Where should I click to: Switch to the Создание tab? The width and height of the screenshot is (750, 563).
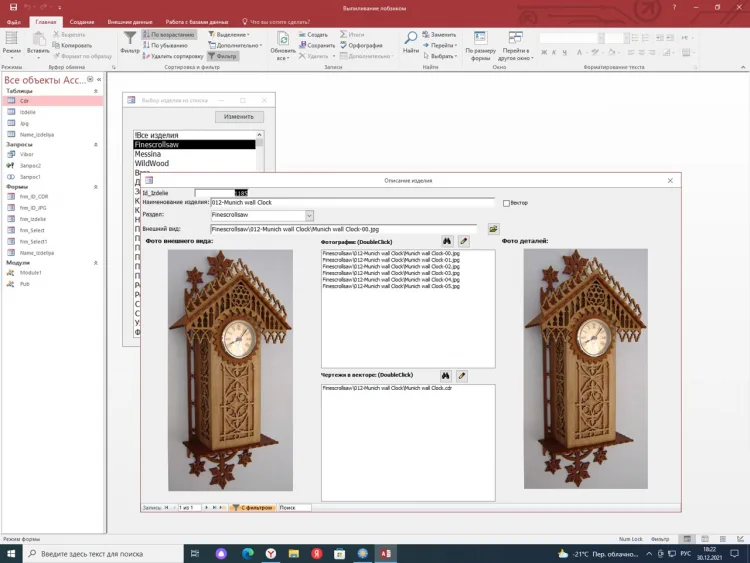click(82, 22)
